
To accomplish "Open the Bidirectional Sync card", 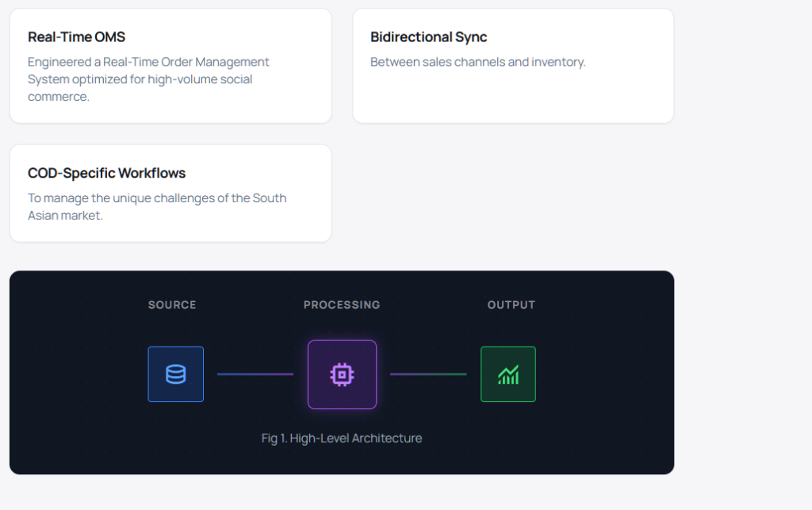I will [513, 66].
